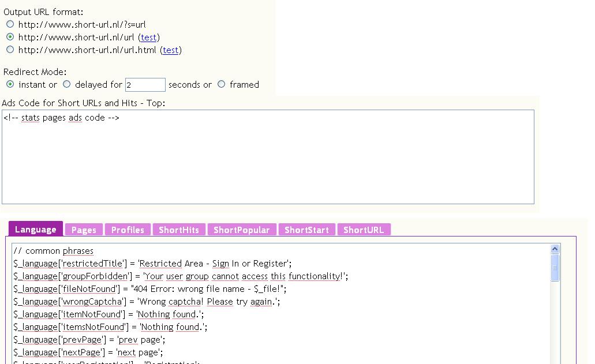595x364 pixels.
Task: Click the delay seconds input field
Action: (145, 85)
